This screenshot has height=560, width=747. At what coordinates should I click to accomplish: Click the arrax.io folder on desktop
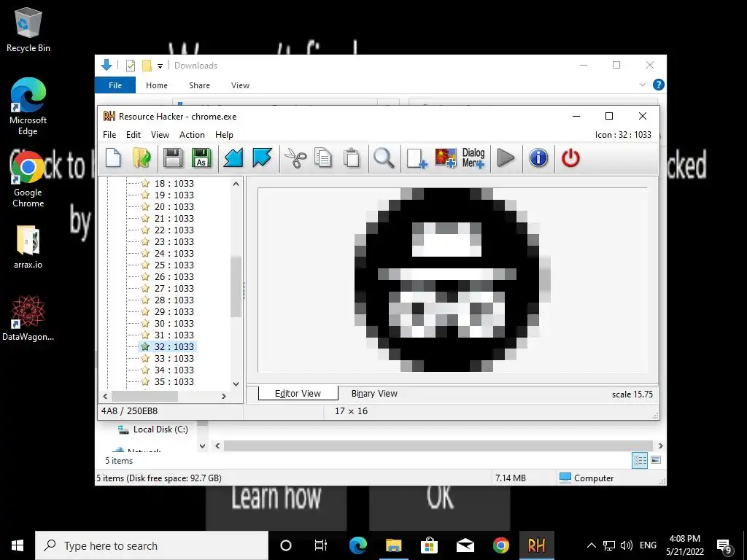(x=28, y=248)
